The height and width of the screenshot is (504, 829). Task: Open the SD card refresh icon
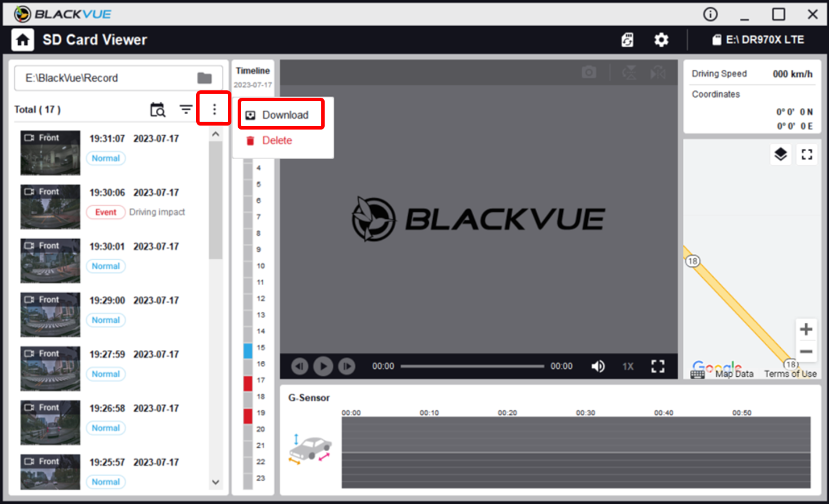pos(627,40)
